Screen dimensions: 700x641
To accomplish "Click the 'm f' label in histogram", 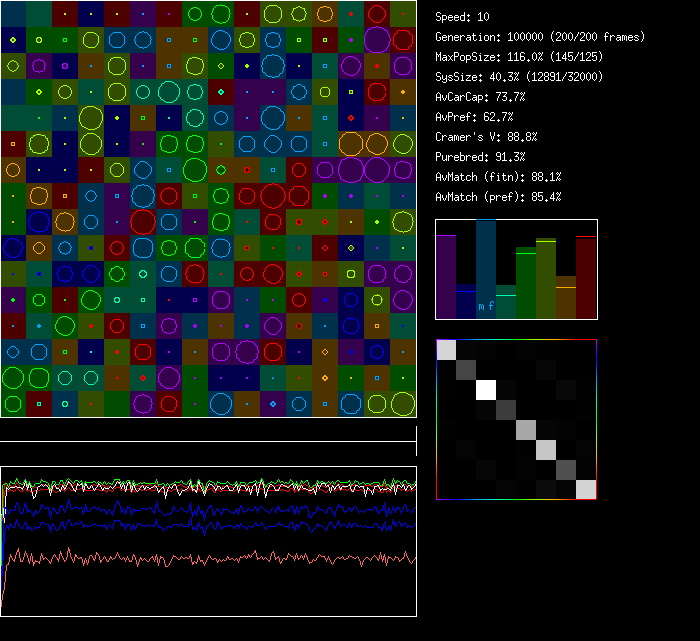I will (x=486, y=306).
